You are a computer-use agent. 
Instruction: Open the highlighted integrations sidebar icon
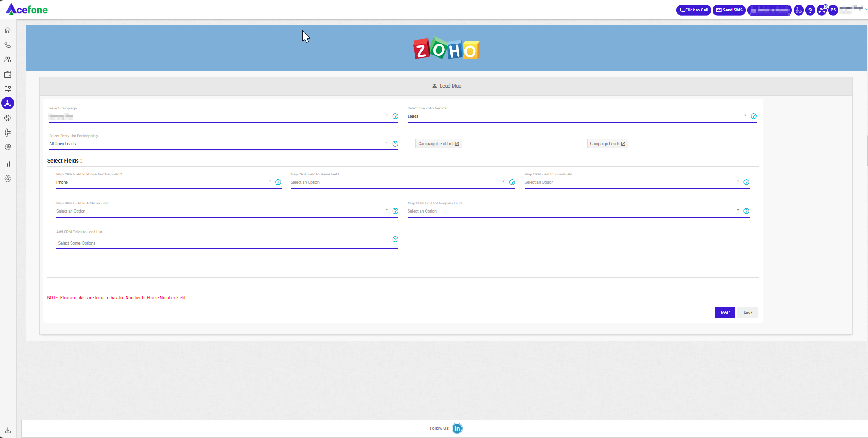[8, 104]
